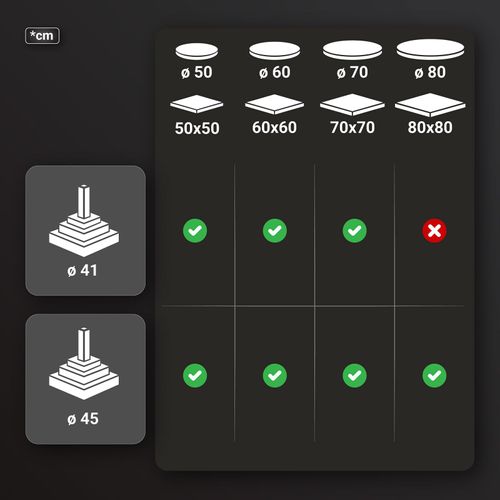
Task: Select the ø 80 round tabletop icon
Action: [430, 49]
